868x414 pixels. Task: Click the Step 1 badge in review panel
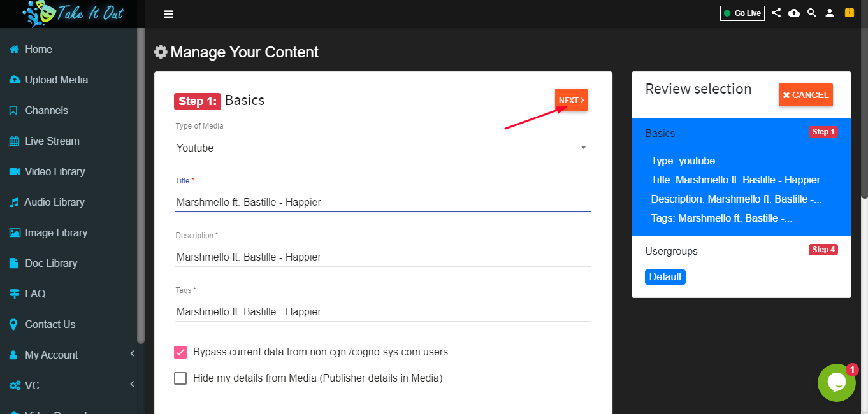tap(823, 132)
